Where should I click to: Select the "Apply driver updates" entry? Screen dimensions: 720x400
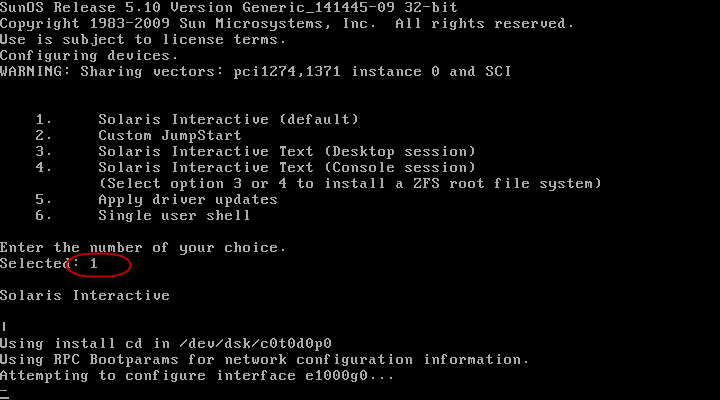click(188, 200)
